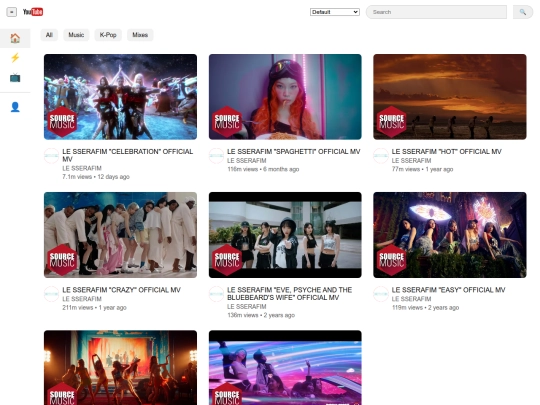
Task: Click LE SSERAFIM channel name under HOT
Action: coord(411,160)
